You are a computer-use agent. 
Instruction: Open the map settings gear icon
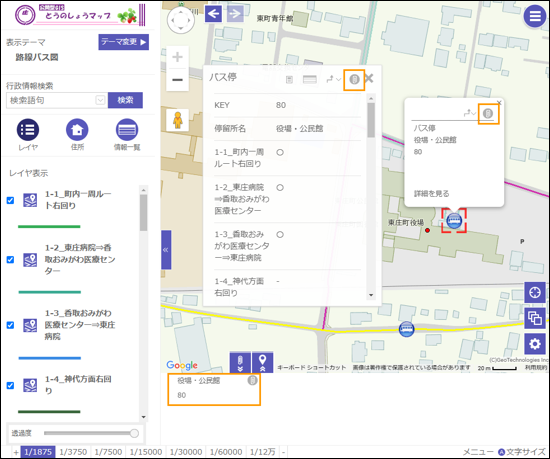pyautogui.click(x=535, y=344)
